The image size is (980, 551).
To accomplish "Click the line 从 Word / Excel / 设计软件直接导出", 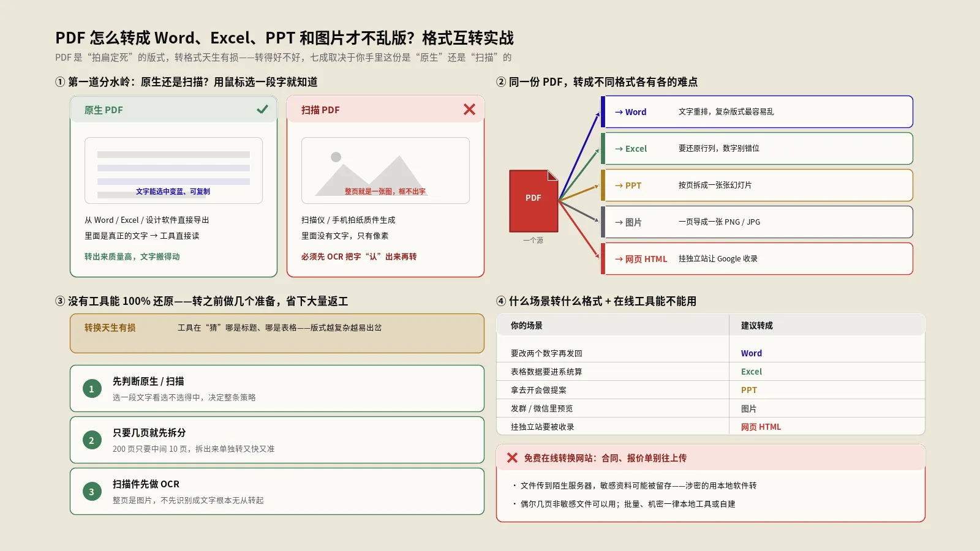I will click(x=147, y=220).
